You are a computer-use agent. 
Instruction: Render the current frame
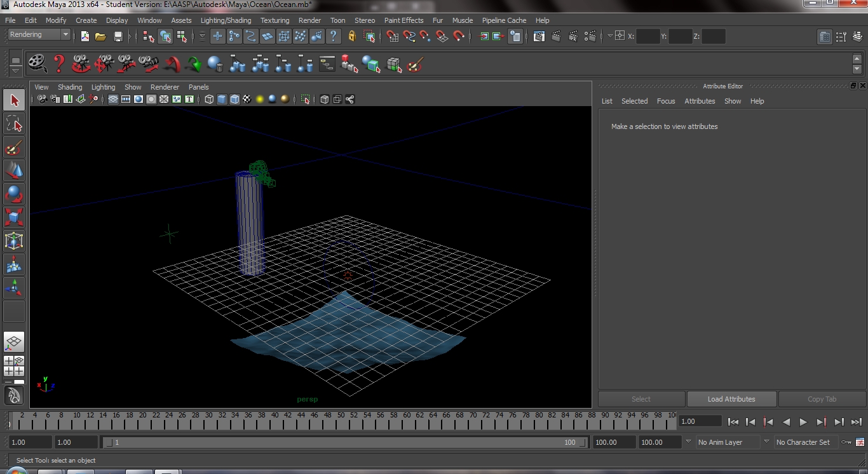[x=556, y=36]
